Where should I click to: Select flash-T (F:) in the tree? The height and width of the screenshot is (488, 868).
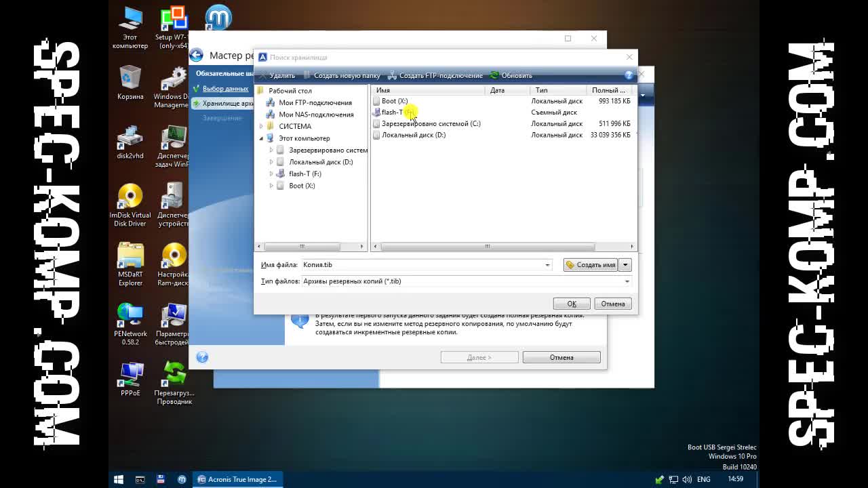tap(305, 174)
